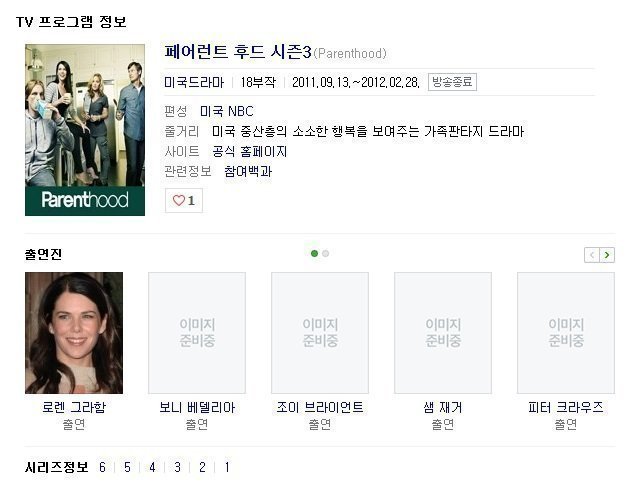Switch to series season 5
Image resolution: width=637 pixels, height=488 pixels.
[x=128, y=467]
